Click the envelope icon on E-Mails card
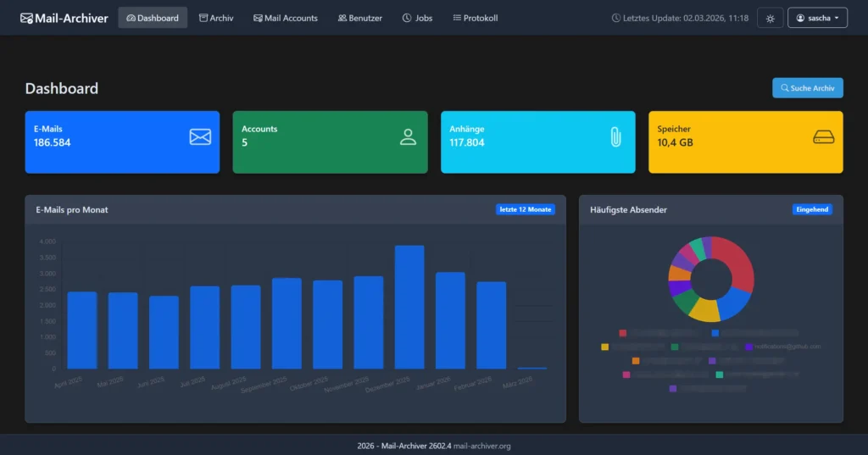 pos(200,136)
